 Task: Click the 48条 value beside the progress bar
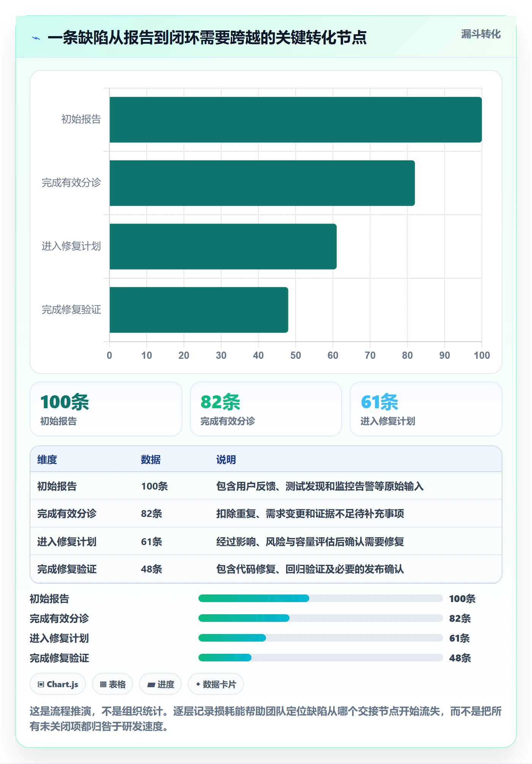[460, 658]
